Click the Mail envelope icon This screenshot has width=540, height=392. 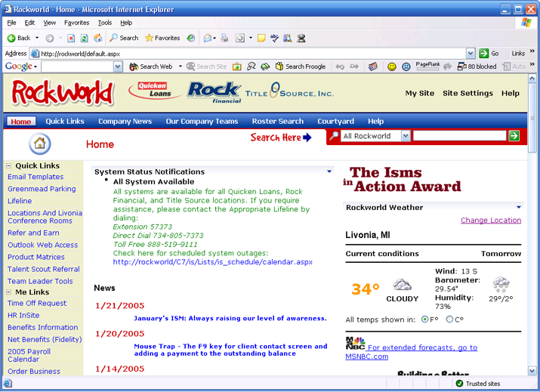pyautogui.click(x=208, y=38)
